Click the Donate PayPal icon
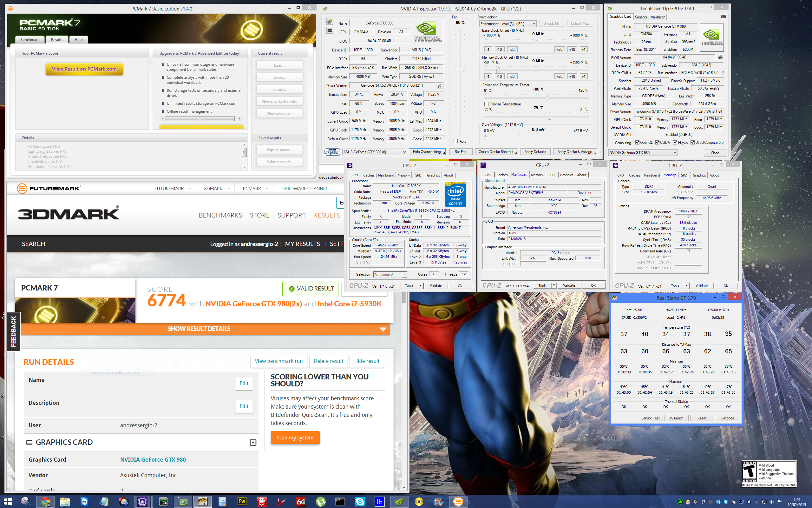 point(332,152)
